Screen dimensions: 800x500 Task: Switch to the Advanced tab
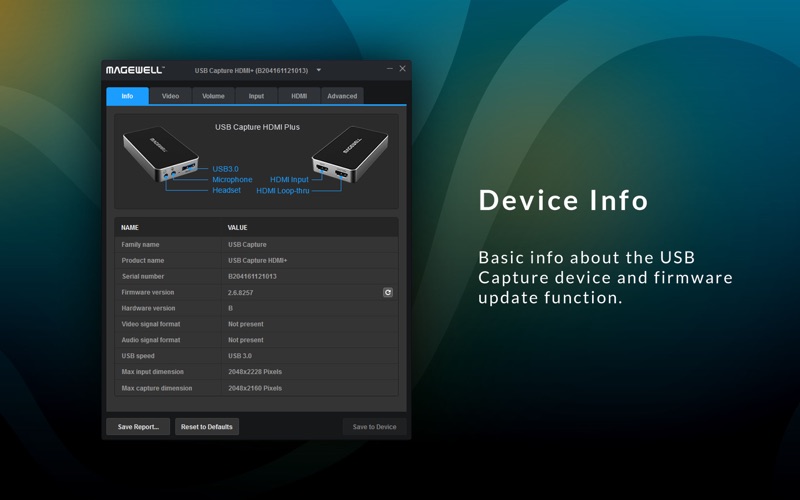click(342, 96)
